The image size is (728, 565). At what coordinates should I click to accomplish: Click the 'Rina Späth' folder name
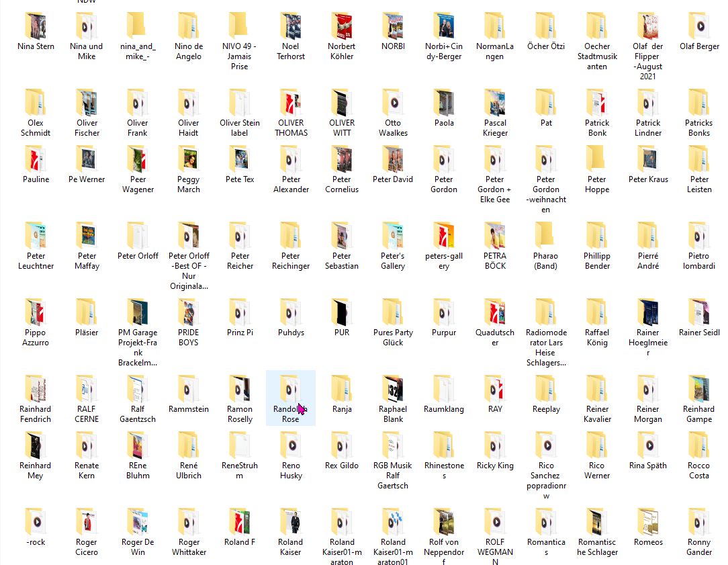tap(648, 466)
